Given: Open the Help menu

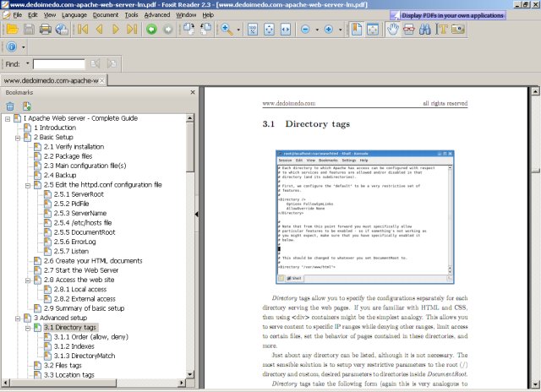Looking at the screenshot, I should click(x=208, y=15).
